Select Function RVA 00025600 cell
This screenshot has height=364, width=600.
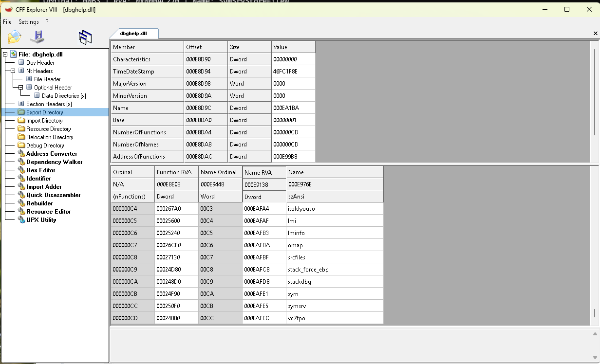[176, 220]
